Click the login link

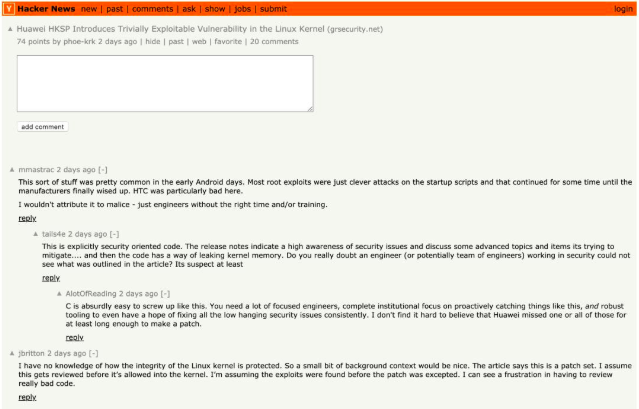click(x=623, y=8)
